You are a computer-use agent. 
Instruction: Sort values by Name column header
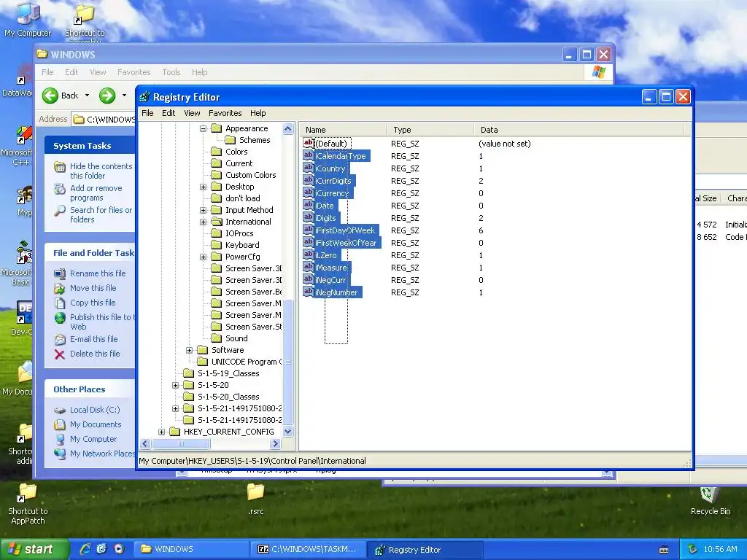[x=342, y=130]
